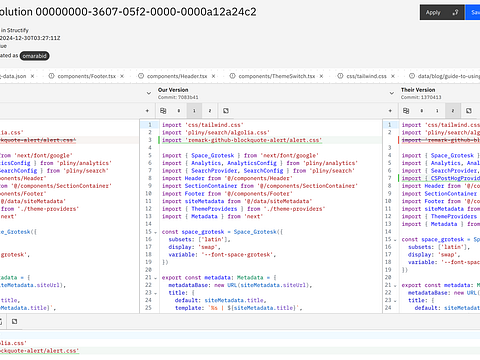Click the warning icon on components/Header.tsx tab

click(141, 76)
